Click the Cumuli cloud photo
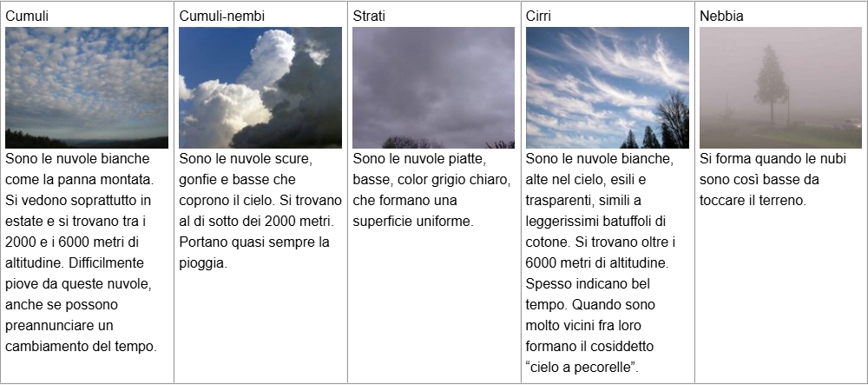The image size is (868, 385). point(87,88)
